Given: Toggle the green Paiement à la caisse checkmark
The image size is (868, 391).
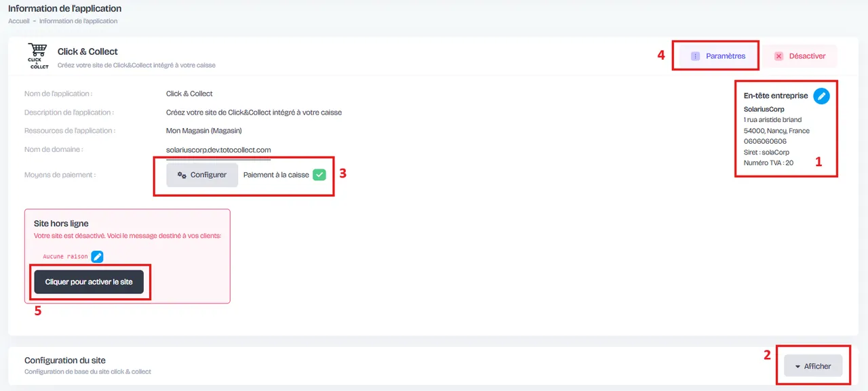Looking at the screenshot, I should pos(319,175).
